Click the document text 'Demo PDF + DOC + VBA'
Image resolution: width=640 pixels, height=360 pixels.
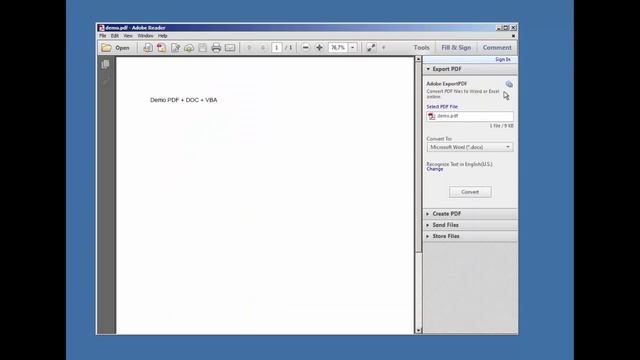click(184, 100)
